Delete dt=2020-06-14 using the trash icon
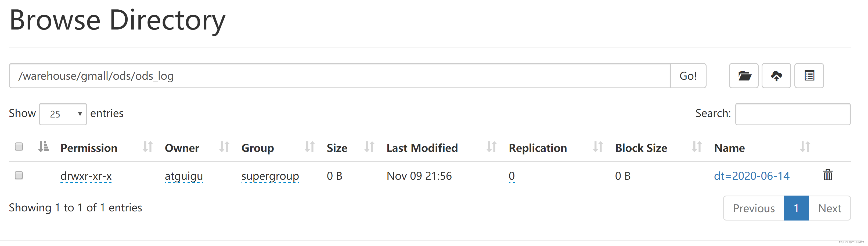 coord(827,175)
